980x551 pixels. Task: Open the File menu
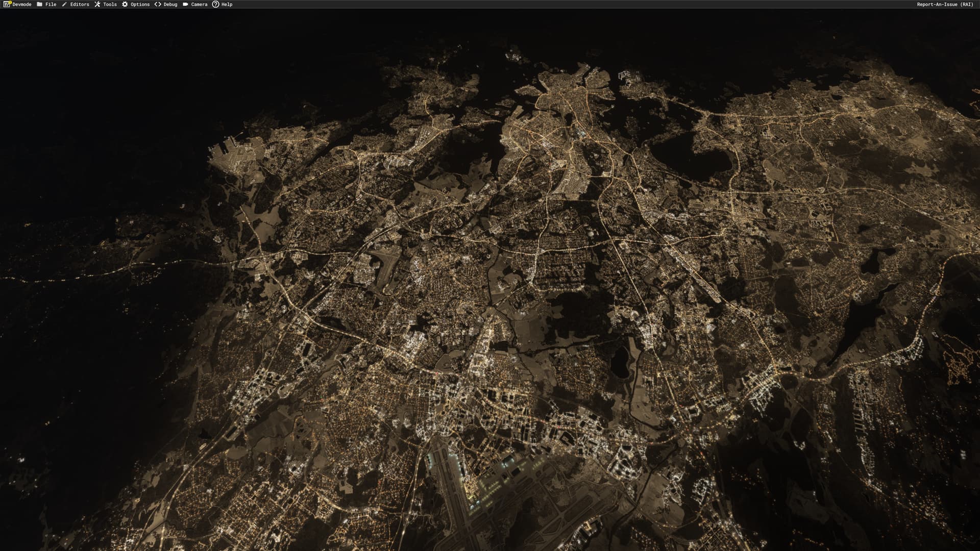[x=51, y=4]
